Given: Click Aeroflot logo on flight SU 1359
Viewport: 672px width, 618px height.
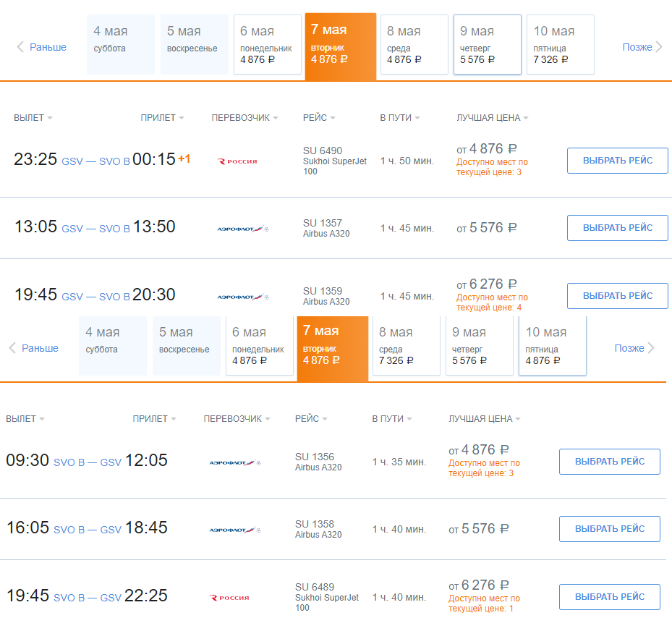Looking at the screenshot, I should (243, 297).
